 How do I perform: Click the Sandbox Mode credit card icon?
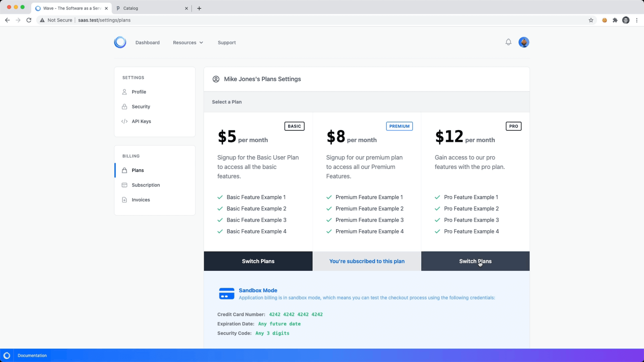226,293
